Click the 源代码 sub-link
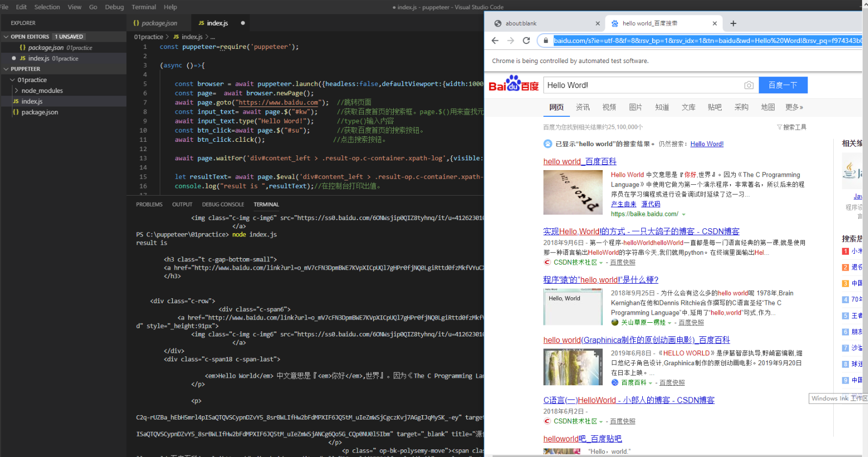Screen dimensions: 868x457 point(650,204)
